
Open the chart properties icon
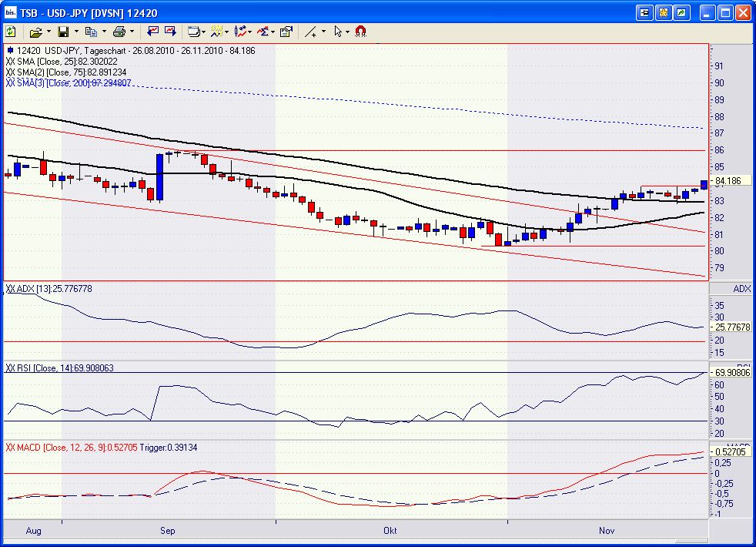click(x=285, y=32)
